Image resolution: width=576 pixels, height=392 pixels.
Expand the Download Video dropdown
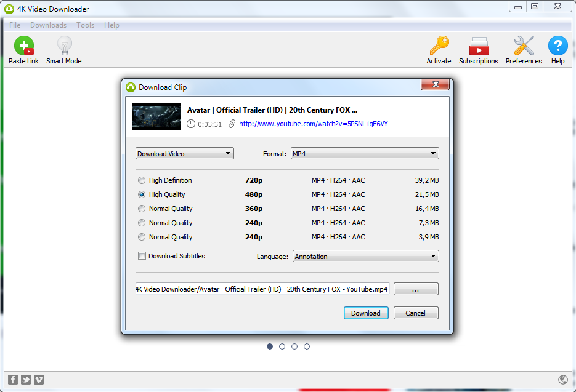click(x=185, y=153)
